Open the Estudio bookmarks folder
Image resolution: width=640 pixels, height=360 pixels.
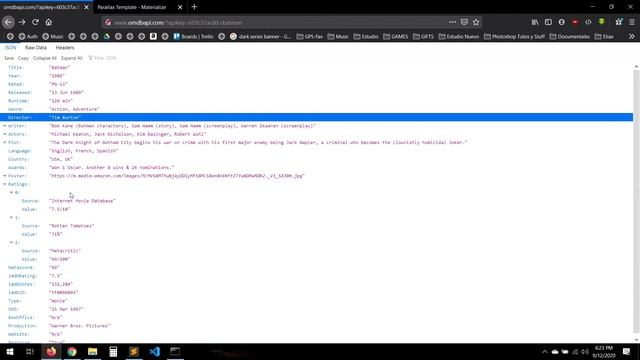click(x=366, y=36)
